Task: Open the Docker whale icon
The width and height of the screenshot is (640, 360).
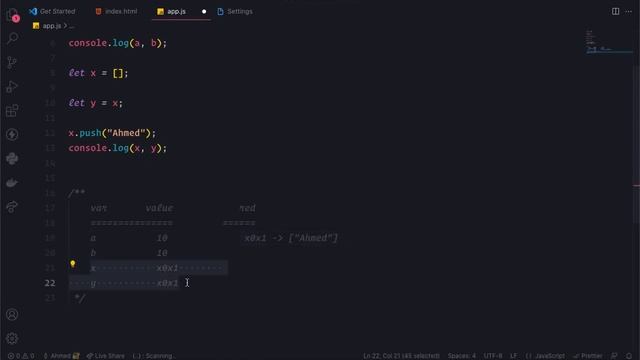Action: pyautogui.click(x=12, y=182)
